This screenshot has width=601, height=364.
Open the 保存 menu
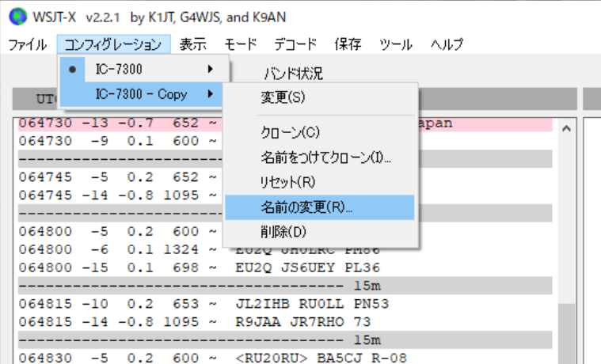coord(348,44)
